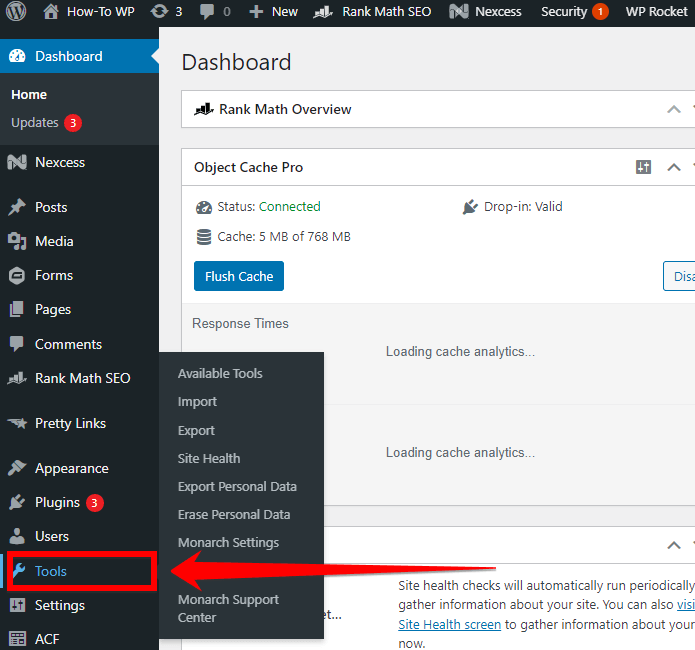This screenshot has width=695, height=650.
Task: Collapse the Rank Math Overview panel
Action: click(674, 109)
